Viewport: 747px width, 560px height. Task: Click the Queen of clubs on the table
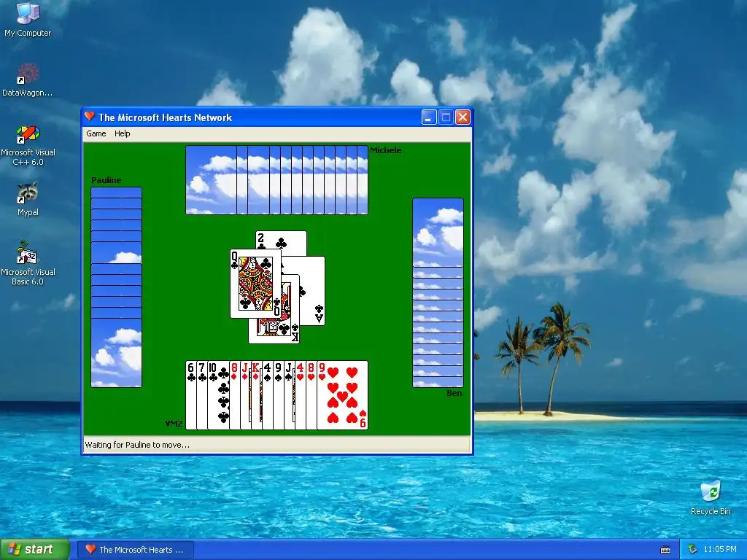coord(255,284)
